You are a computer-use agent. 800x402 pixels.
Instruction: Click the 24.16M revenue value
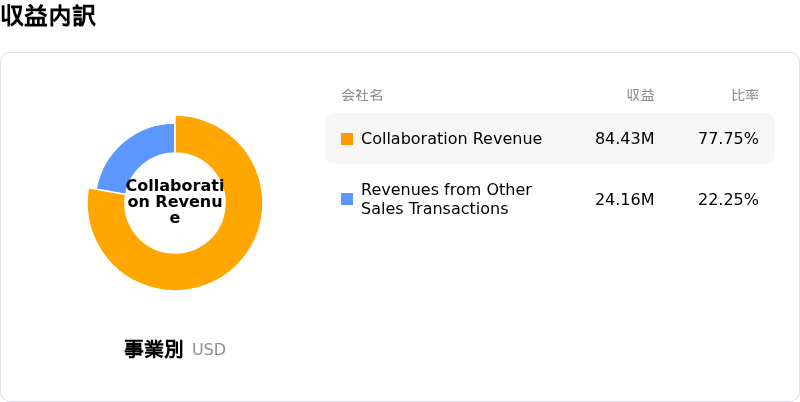pos(624,199)
